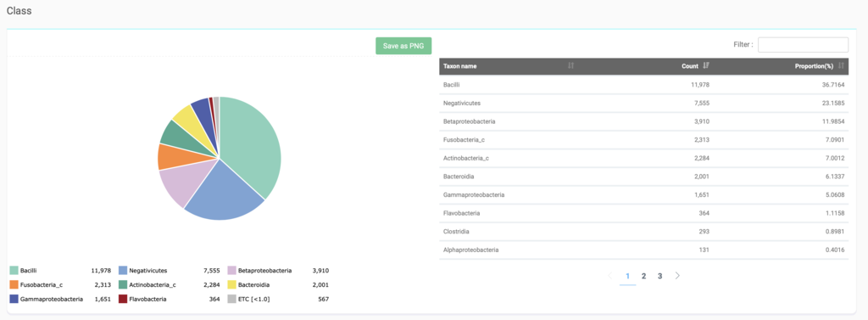This screenshot has width=868, height=320.
Task: Click Fusobacteria_c in the table
Action: tap(464, 140)
